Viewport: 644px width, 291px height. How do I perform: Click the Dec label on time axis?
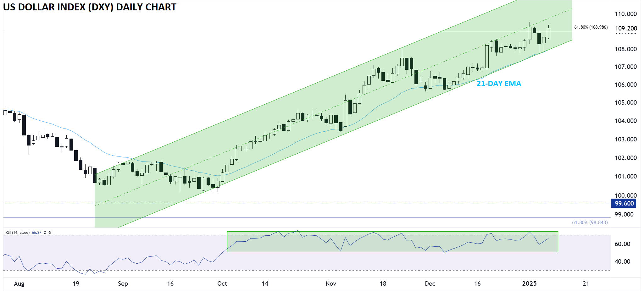430,283
